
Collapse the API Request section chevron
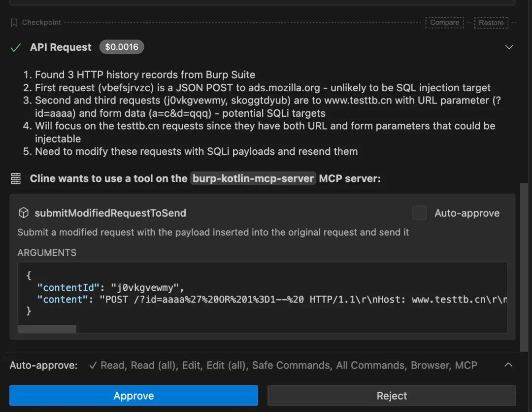coord(509,47)
